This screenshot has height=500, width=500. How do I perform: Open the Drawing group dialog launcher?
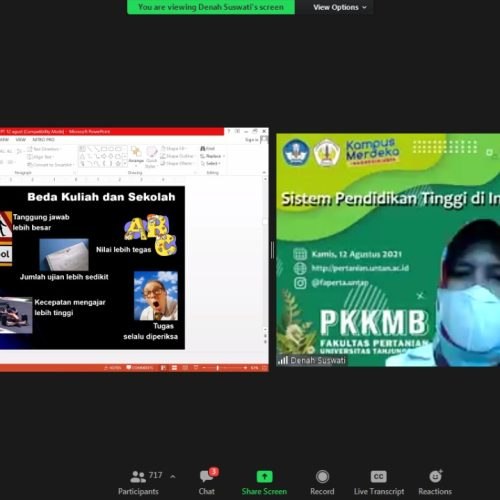pos(195,172)
